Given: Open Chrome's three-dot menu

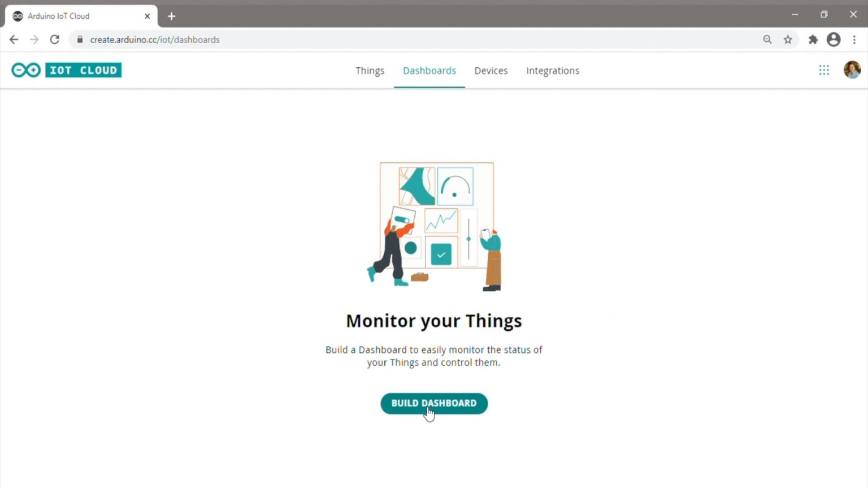Looking at the screenshot, I should 854,40.
